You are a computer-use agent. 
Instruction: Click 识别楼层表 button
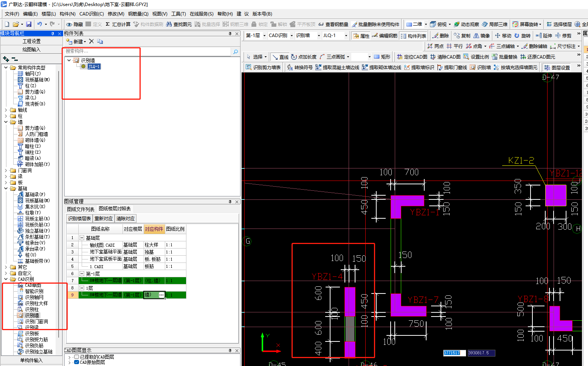click(79, 218)
